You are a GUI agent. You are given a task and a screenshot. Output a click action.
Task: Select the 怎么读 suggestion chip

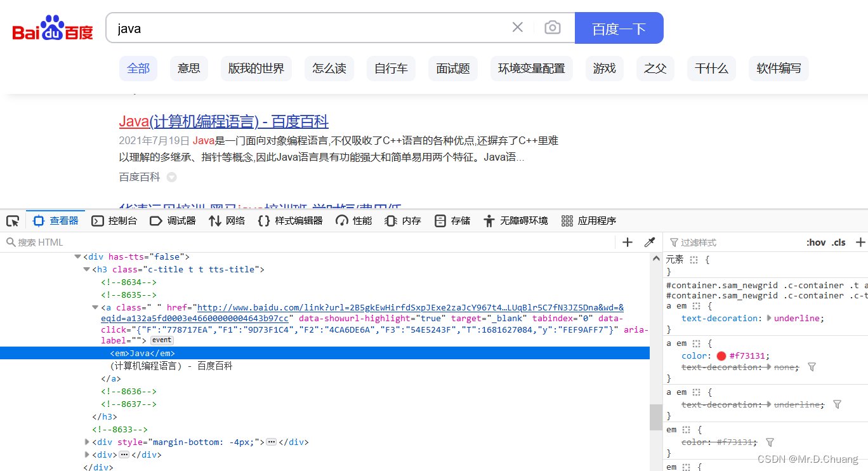pyautogui.click(x=329, y=69)
